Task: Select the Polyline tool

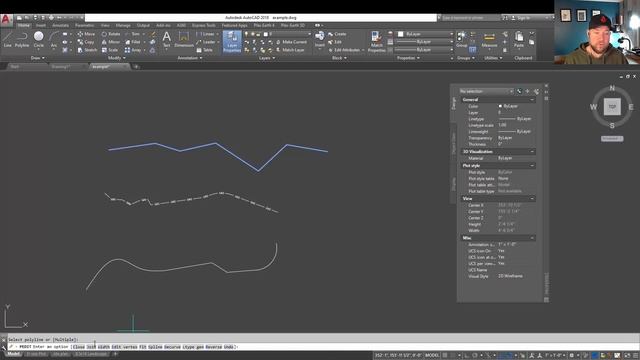Action: click(x=22, y=40)
